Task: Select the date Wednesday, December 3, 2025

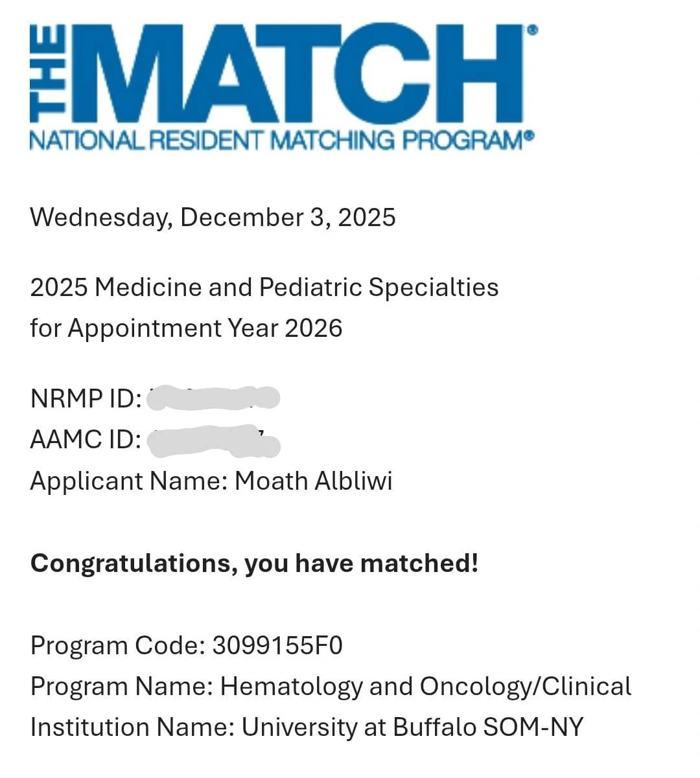Action: 213,217
